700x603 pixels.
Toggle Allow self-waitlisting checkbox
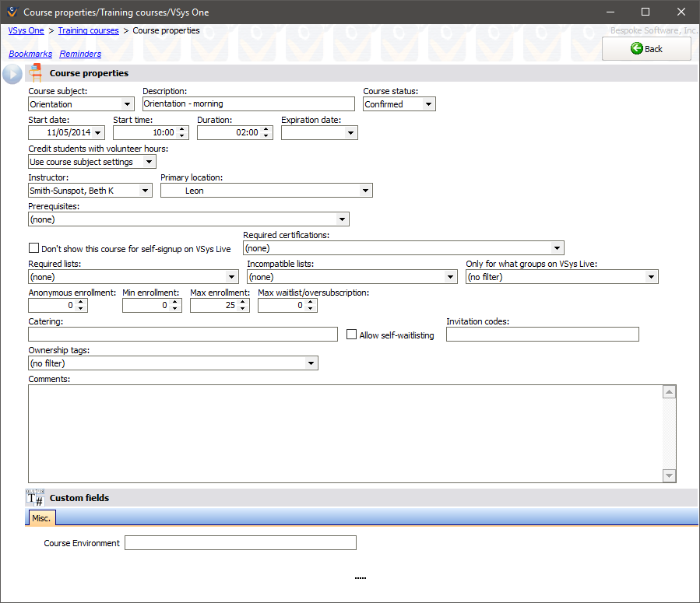pyautogui.click(x=352, y=335)
